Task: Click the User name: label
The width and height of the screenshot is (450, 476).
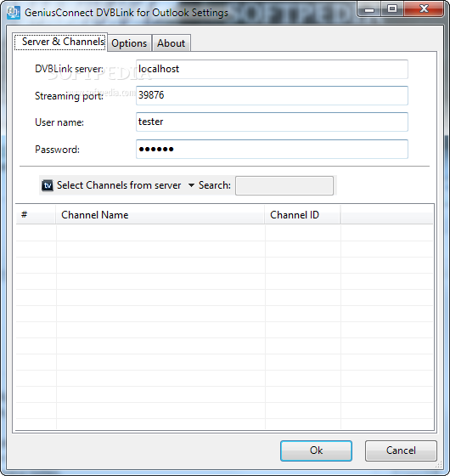Action: [59, 122]
